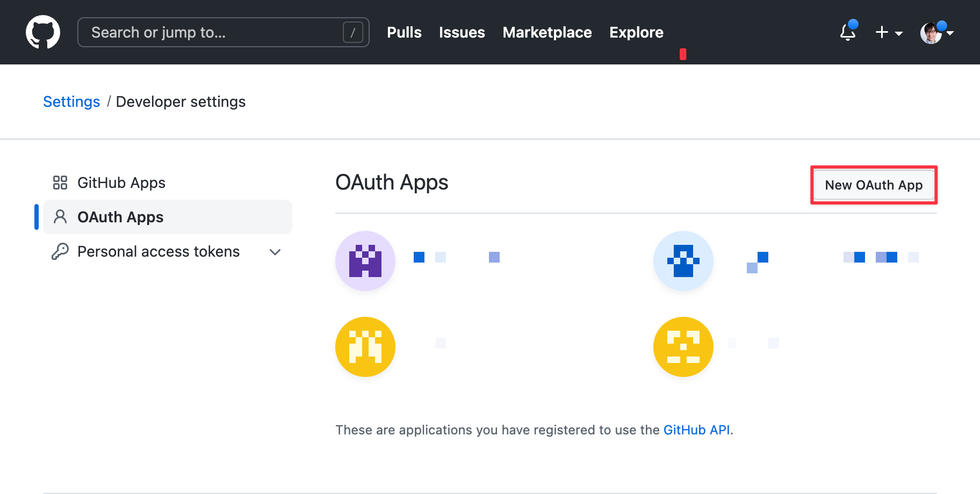This screenshot has width=980, height=494.
Task: Click the OAuth Apps person icon
Action: (x=60, y=217)
